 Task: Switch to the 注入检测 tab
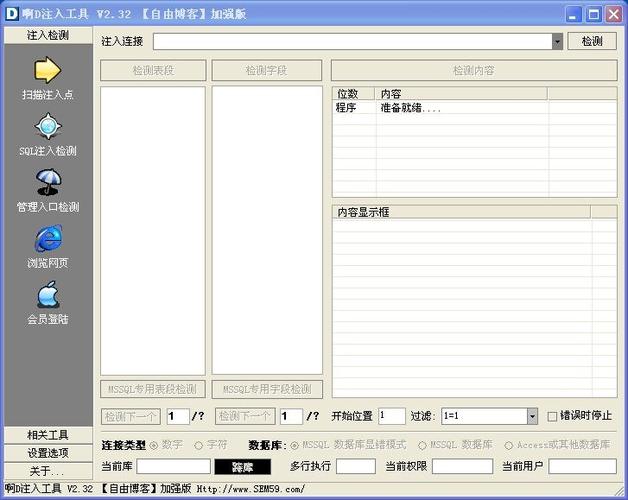[48, 35]
